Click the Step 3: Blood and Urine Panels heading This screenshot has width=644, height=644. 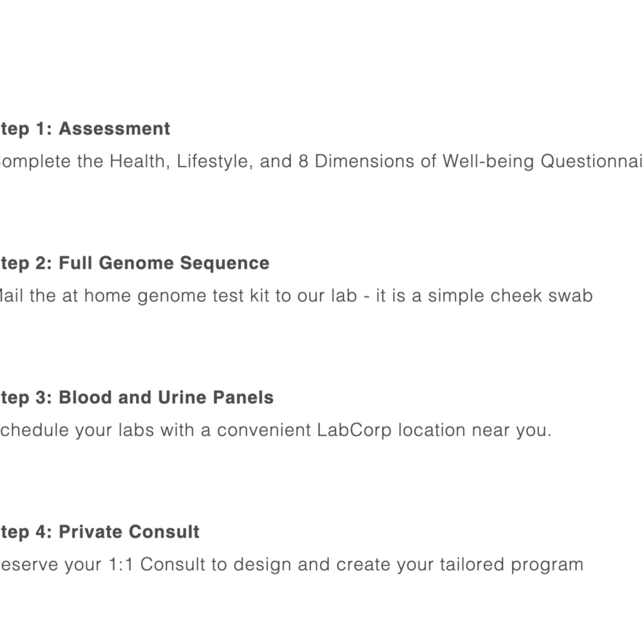pos(137,398)
